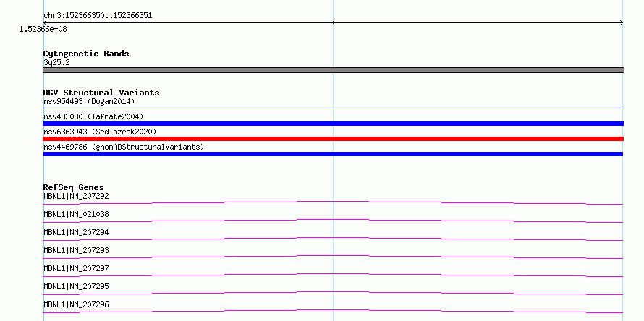Click the thin blue nsv954493 variant line
The height and width of the screenshot is (321, 644).
[333, 108]
